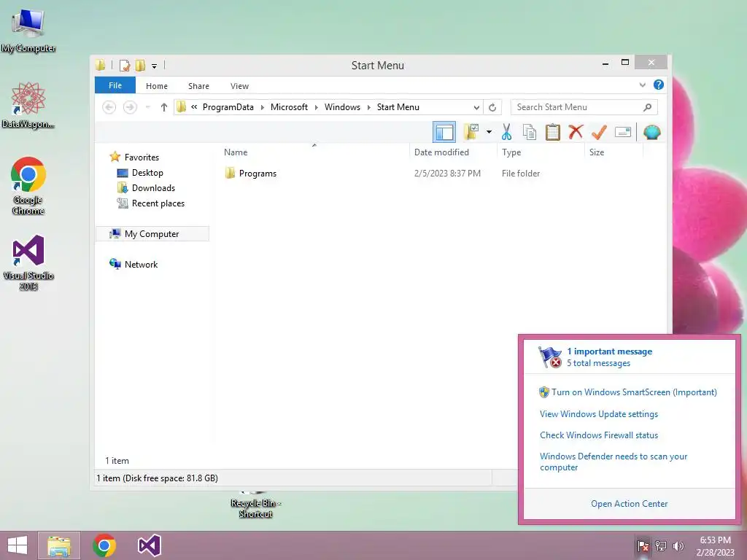Screen dimensions: 747x560
Task: Expand the arrow after ProgramData in path
Action: (262, 108)
